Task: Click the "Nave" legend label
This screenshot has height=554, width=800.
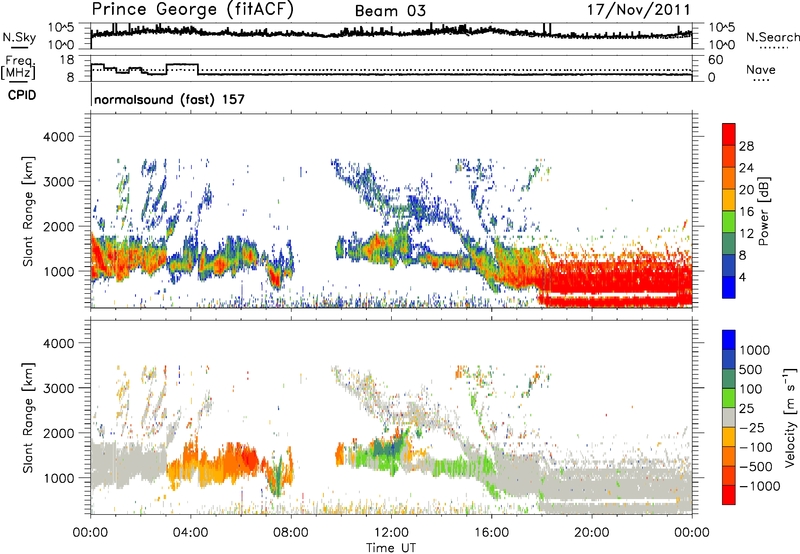Action: (761, 69)
